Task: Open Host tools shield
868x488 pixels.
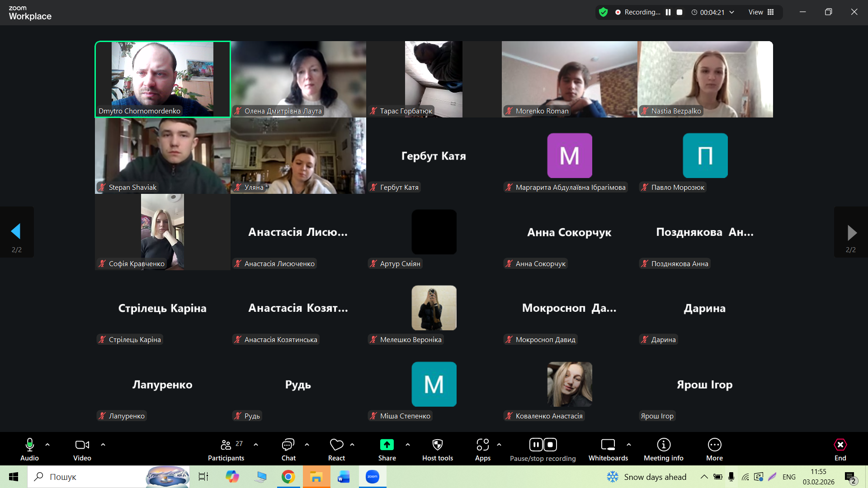Action: (x=437, y=450)
